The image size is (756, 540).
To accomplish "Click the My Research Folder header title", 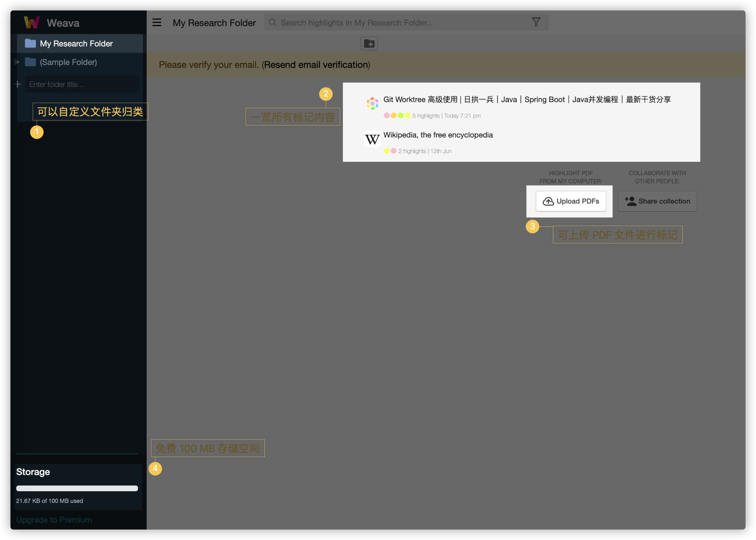I will (214, 23).
